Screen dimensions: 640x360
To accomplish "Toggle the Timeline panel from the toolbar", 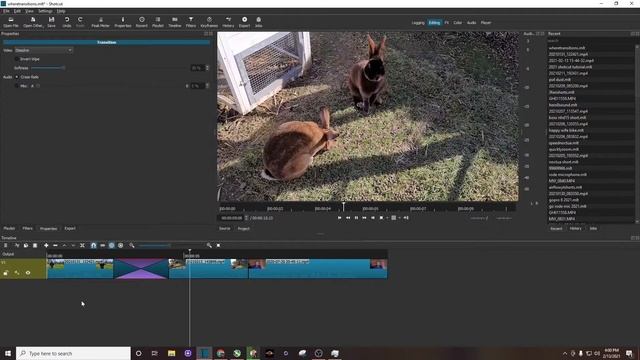I will coord(175,22).
